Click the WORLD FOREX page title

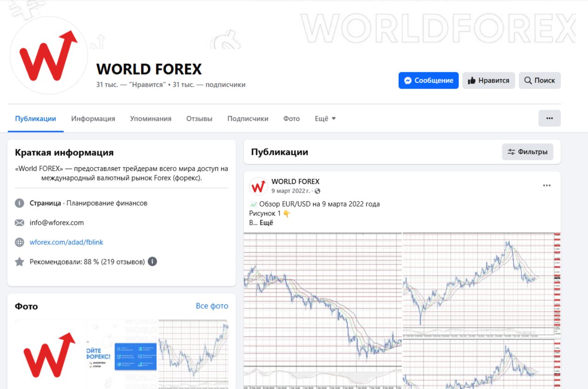click(149, 69)
